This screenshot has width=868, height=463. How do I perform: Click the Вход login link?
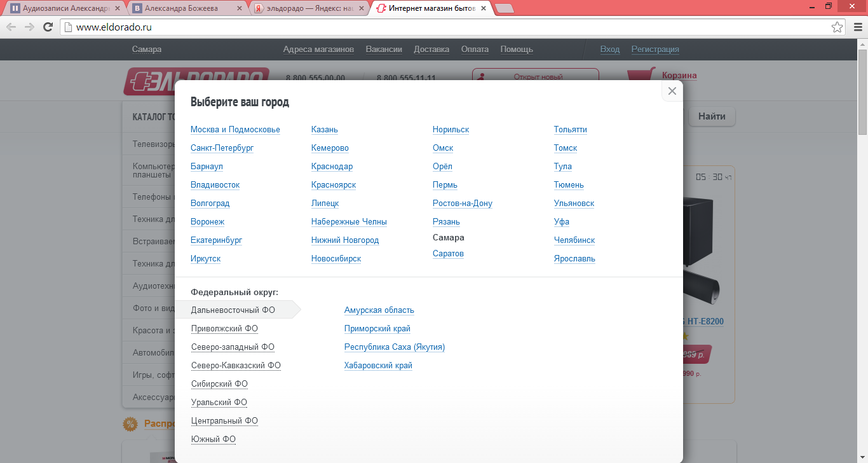tap(610, 50)
